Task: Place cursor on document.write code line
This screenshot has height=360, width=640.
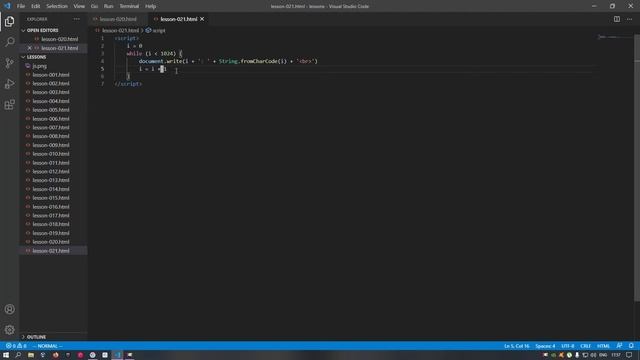Action: (x=228, y=61)
